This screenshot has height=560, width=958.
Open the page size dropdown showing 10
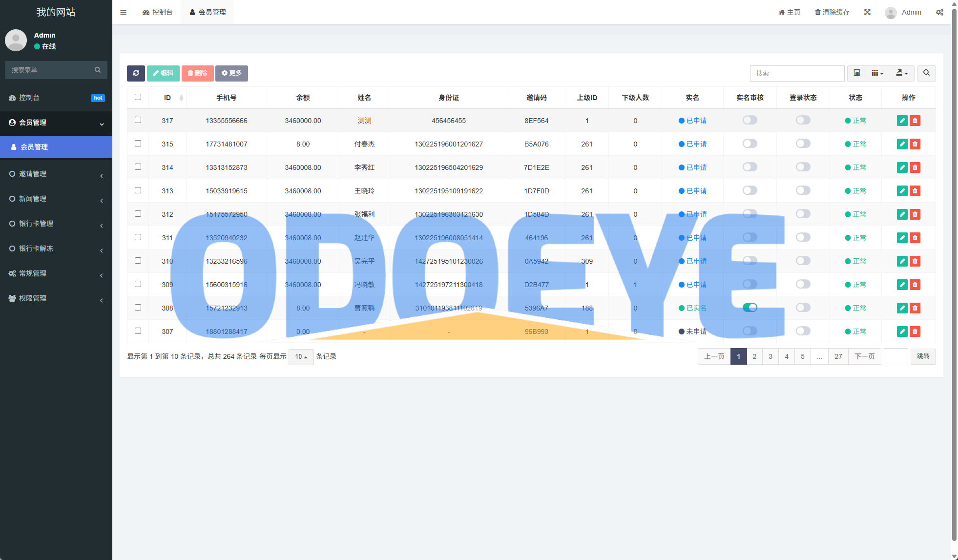point(301,357)
